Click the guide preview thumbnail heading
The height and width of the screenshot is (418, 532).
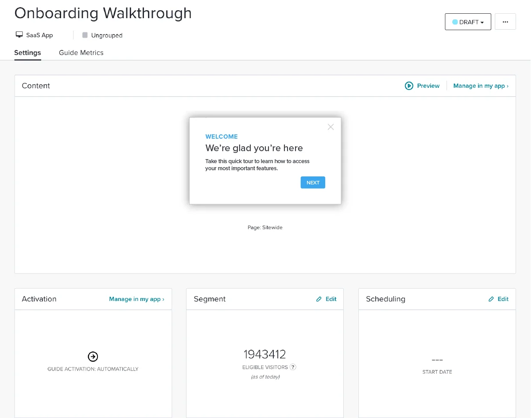[254, 148]
